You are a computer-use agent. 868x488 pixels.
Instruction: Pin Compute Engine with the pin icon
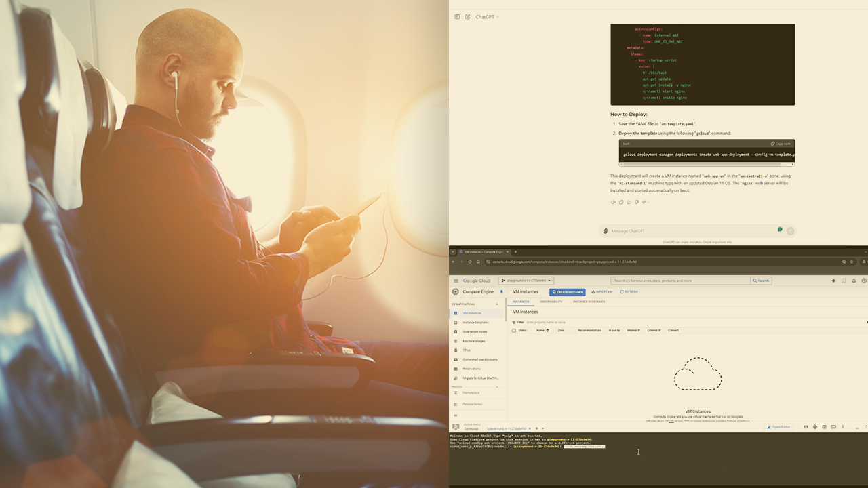[x=502, y=291]
